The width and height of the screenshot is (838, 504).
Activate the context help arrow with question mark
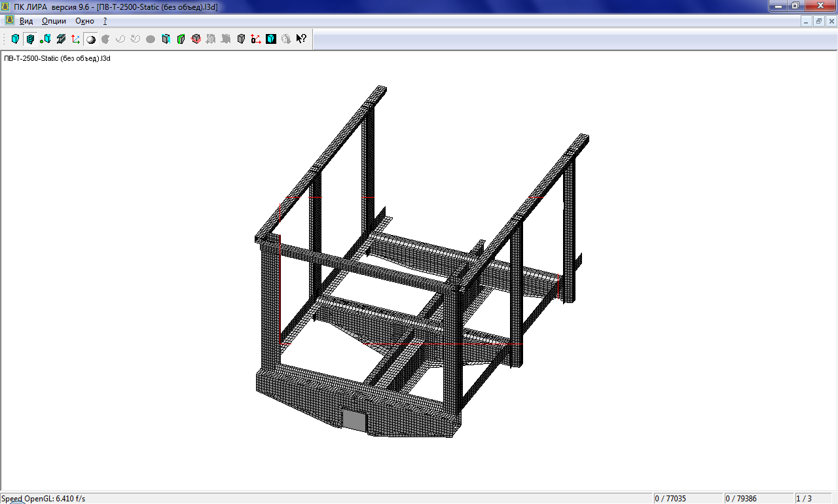tap(301, 39)
